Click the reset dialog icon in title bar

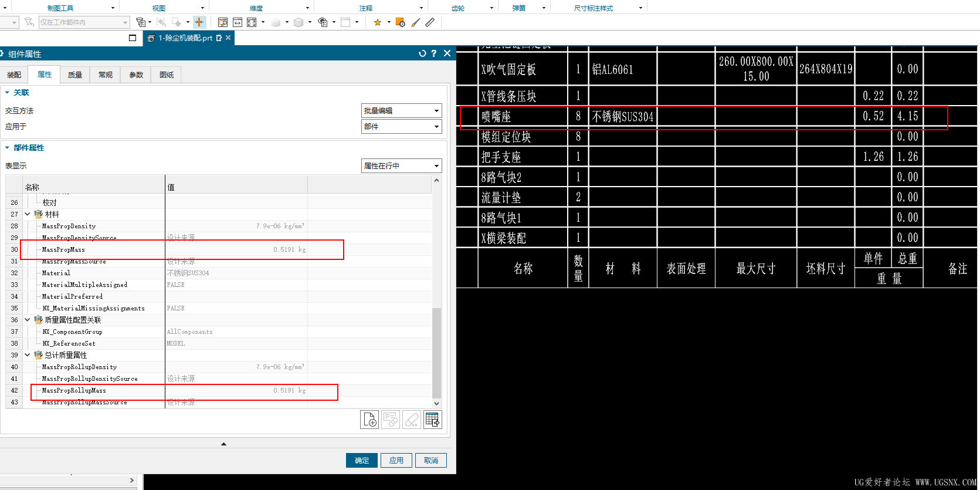(x=422, y=53)
